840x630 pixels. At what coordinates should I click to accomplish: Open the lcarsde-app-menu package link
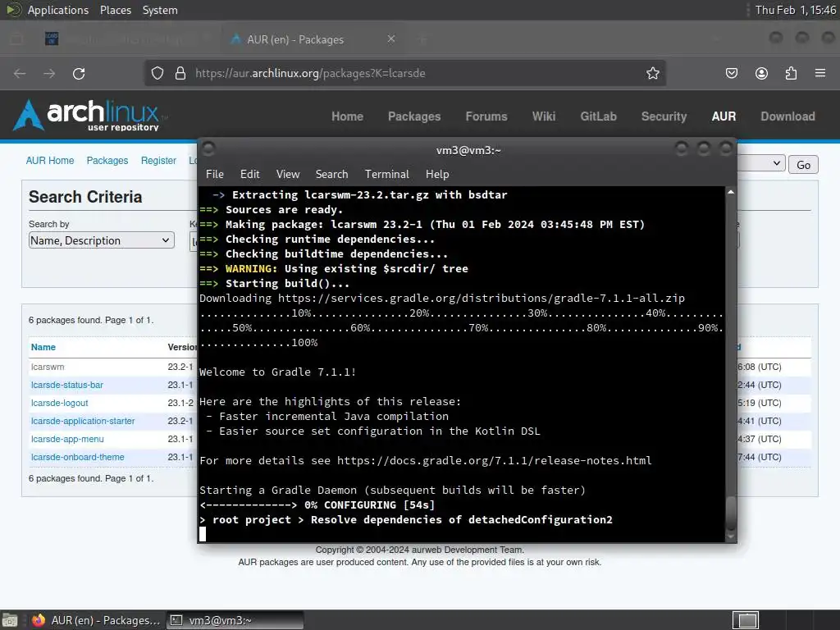tap(67, 440)
